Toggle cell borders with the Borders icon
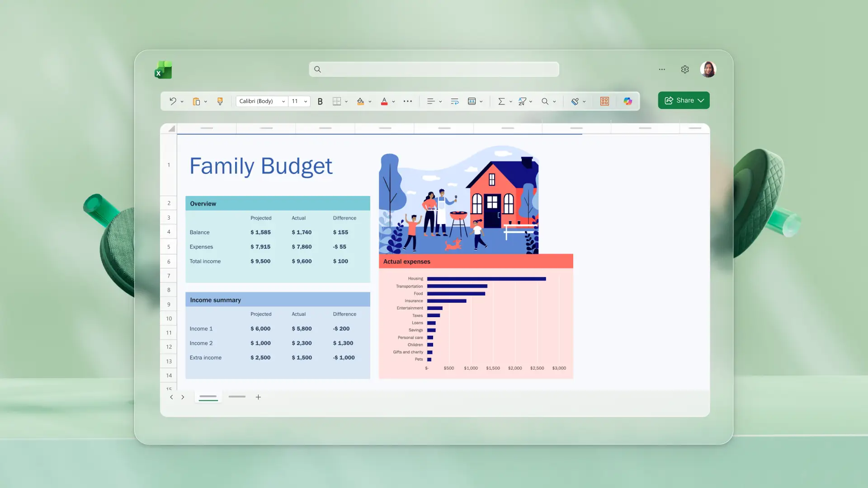 [337, 101]
